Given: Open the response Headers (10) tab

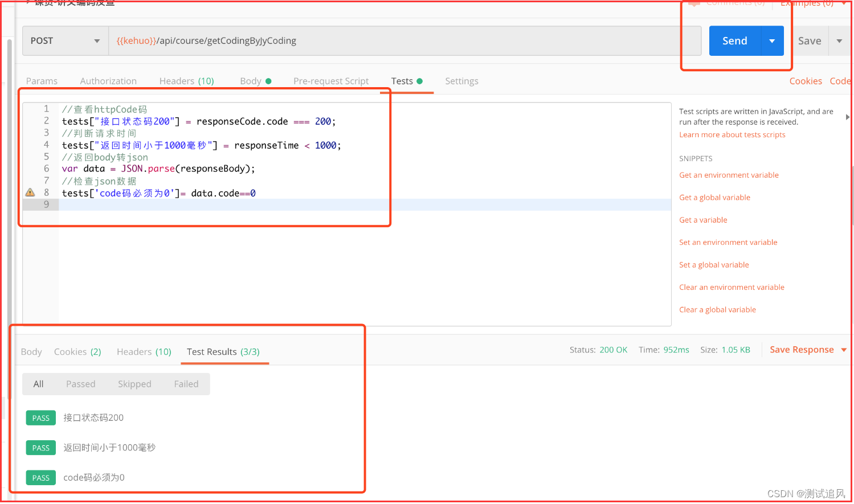Looking at the screenshot, I should pyautogui.click(x=144, y=352).
